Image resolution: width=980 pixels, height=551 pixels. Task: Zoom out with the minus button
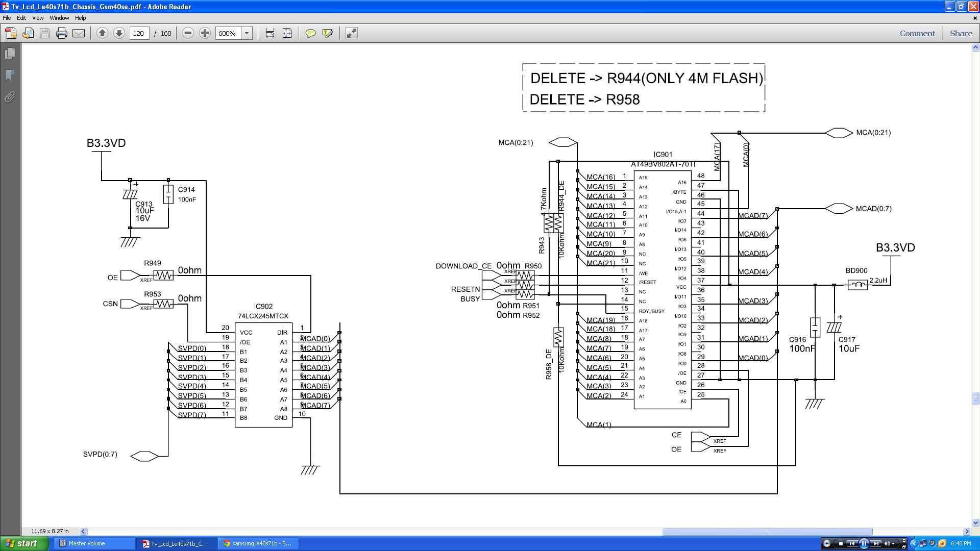[188, 33]
